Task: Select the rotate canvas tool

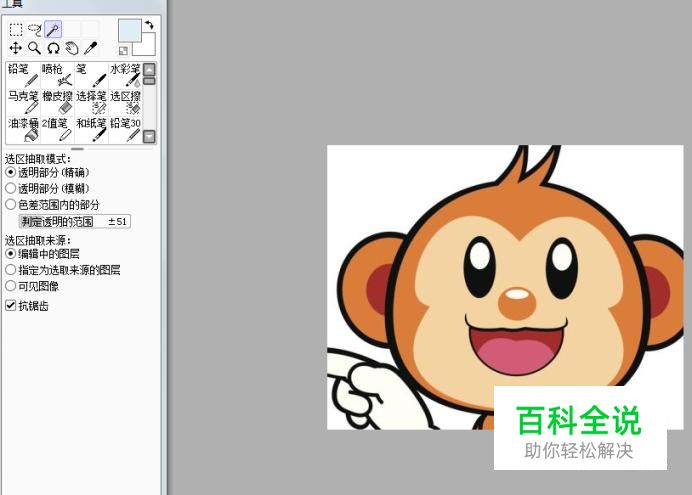Action: [x=52, y=48]
